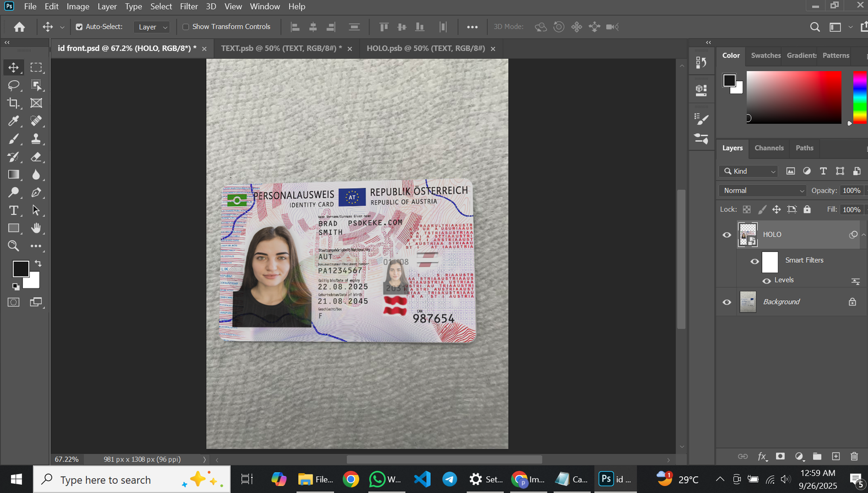Enable Show Transform Controls
868x493 pixels.
pyautogui.click(x=186, y=27)
